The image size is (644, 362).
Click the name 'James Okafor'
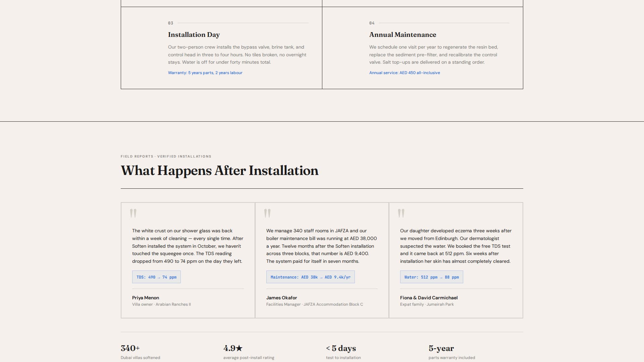[x=282, y=298]
